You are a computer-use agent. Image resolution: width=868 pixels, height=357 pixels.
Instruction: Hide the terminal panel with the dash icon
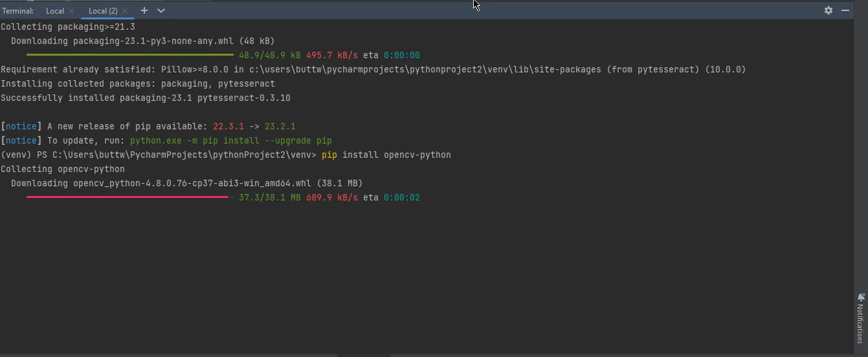point(845,10)
